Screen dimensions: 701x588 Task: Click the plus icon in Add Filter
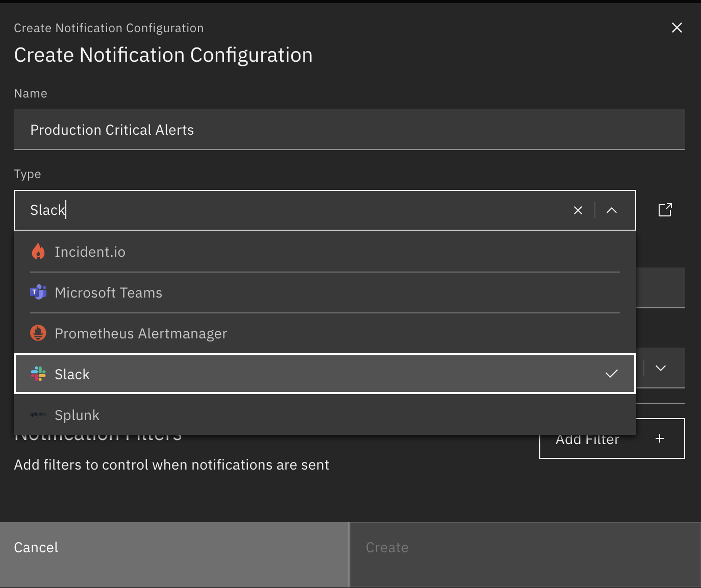coord(659,438)
